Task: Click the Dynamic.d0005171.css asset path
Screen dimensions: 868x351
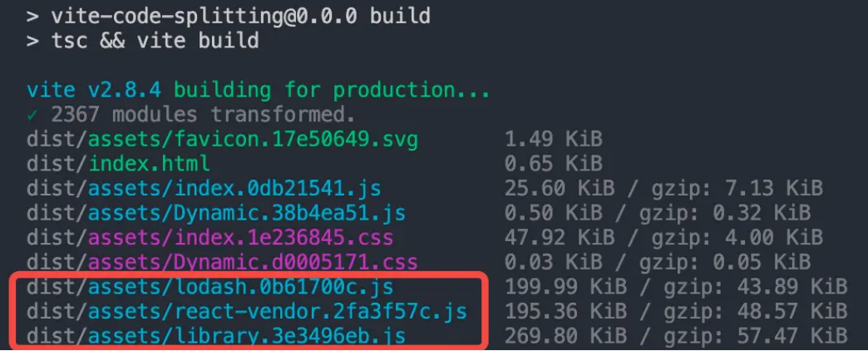Action: tap(222, 261)
